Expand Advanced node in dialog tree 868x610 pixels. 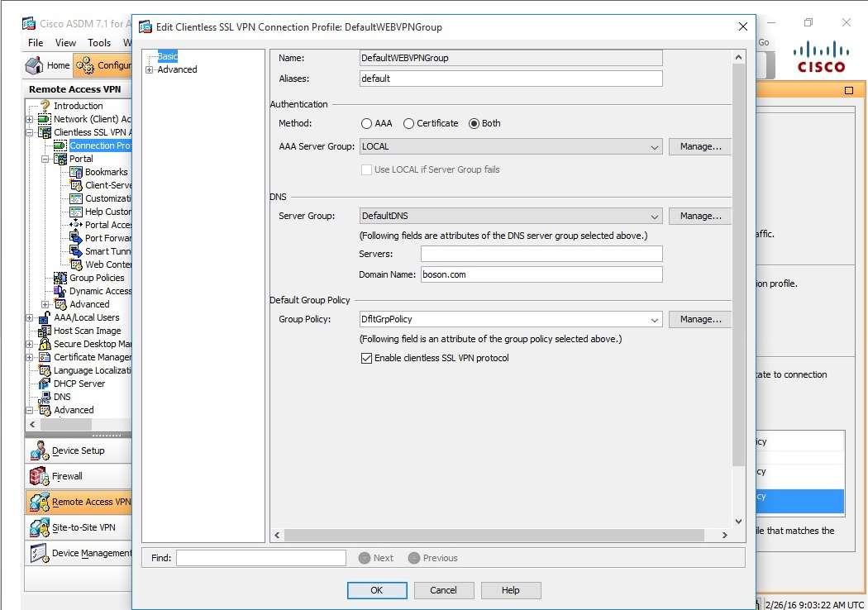(x=149, y=69)
